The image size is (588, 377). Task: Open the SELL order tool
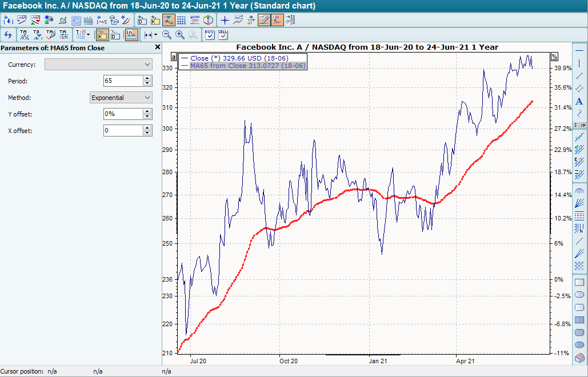click(x=222, y=34)
